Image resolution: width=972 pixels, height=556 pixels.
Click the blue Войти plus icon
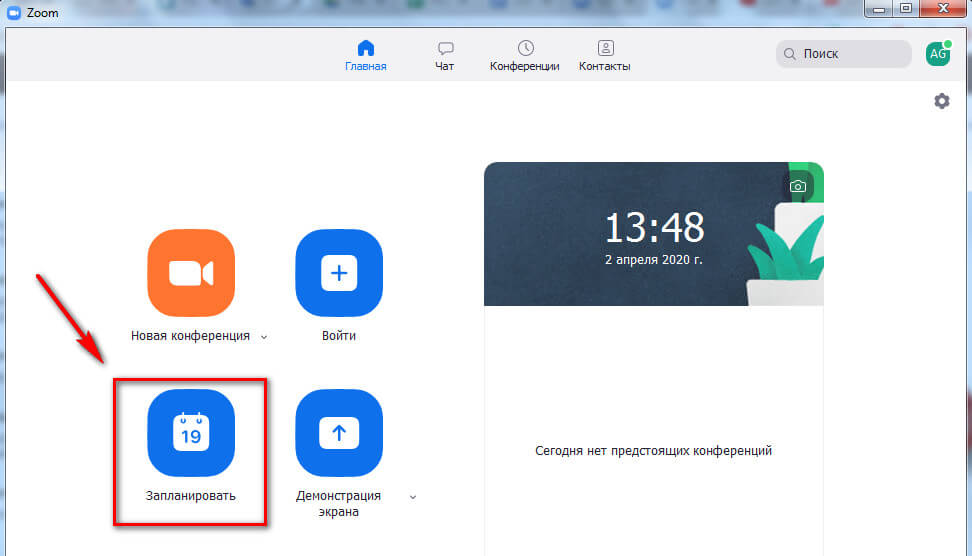point(339,273)
